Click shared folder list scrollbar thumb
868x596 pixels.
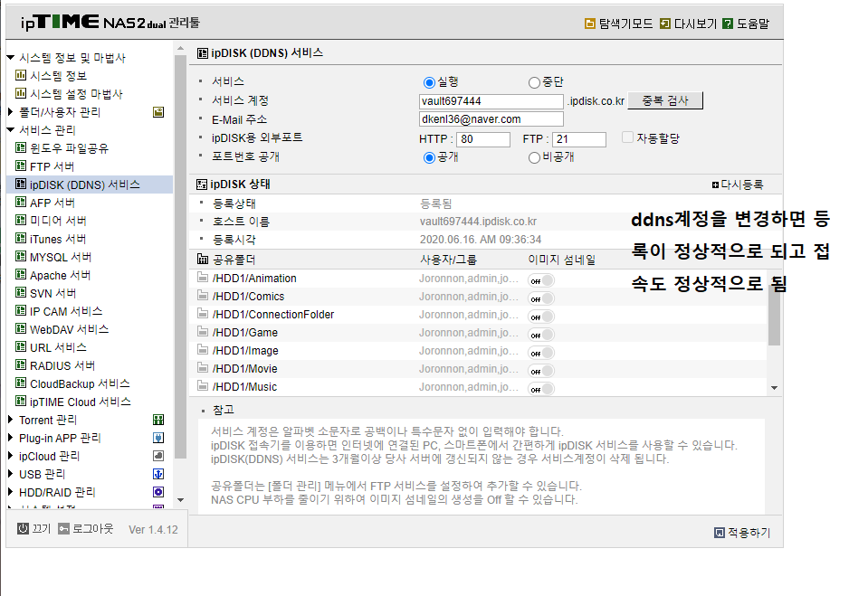click(x=774, y=314)
